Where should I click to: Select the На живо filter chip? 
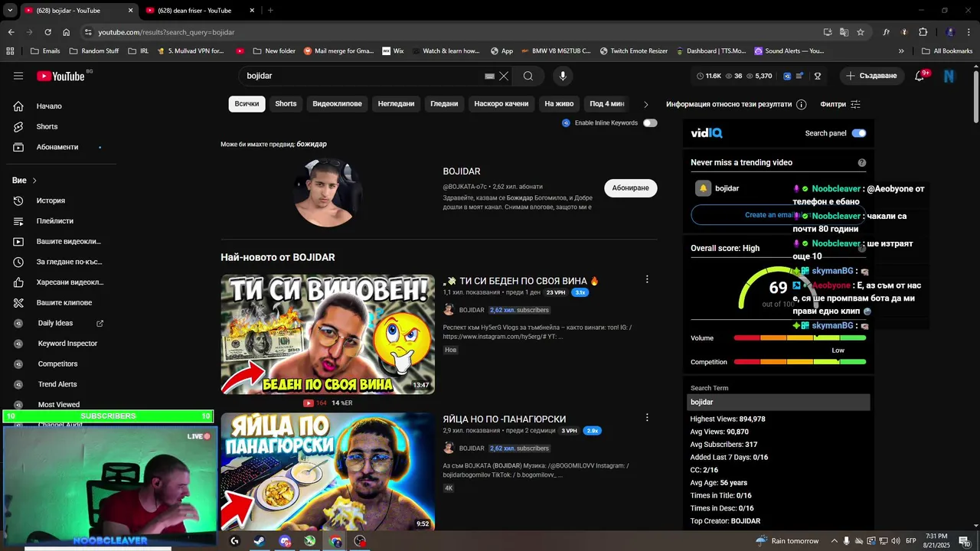point(559,104)
